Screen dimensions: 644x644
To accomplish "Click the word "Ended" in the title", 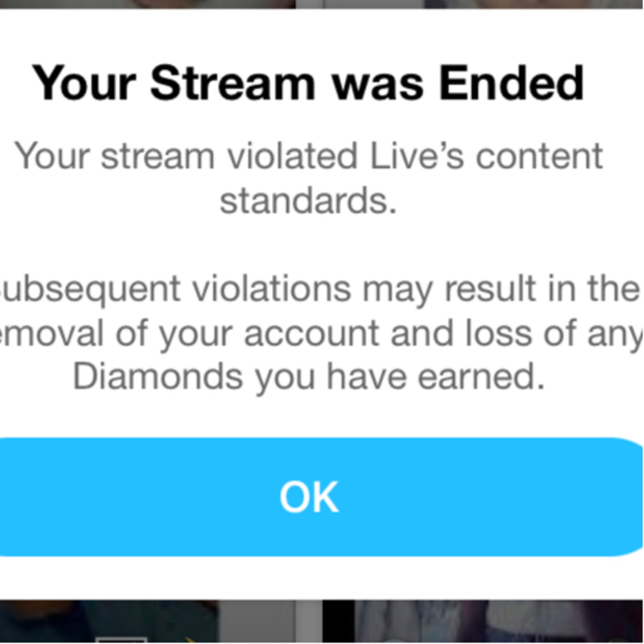I will pos(511,83).
